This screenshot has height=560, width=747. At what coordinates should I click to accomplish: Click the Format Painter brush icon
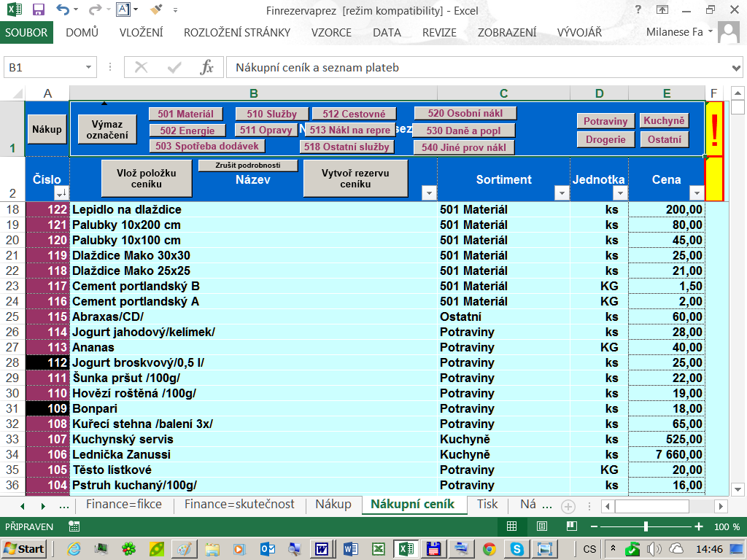coord(156,10)
